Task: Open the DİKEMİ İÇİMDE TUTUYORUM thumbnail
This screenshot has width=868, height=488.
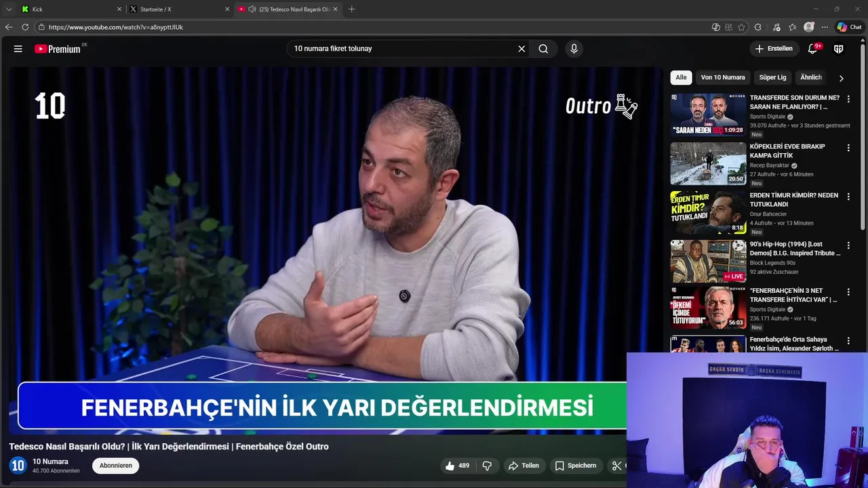Action: [708, 308]
